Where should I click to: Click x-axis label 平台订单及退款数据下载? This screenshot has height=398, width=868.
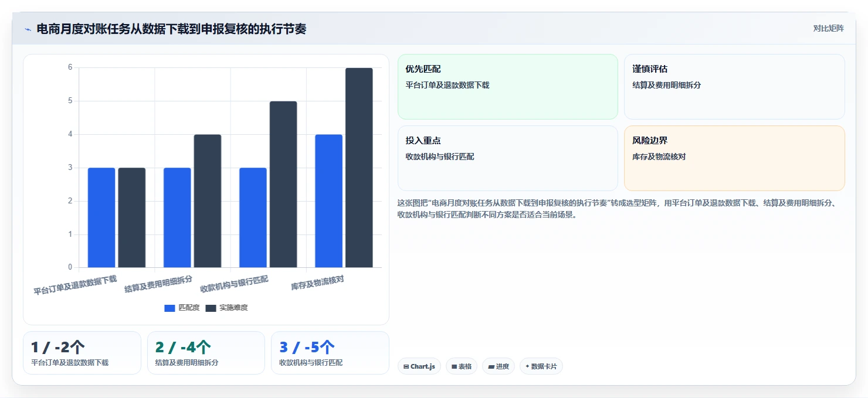click(75, 284)
